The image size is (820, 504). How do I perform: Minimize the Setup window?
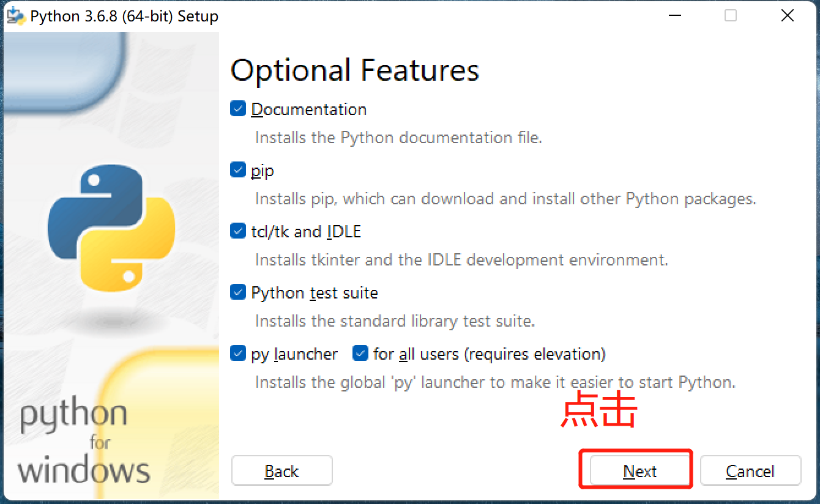click(x=674, y=16)
